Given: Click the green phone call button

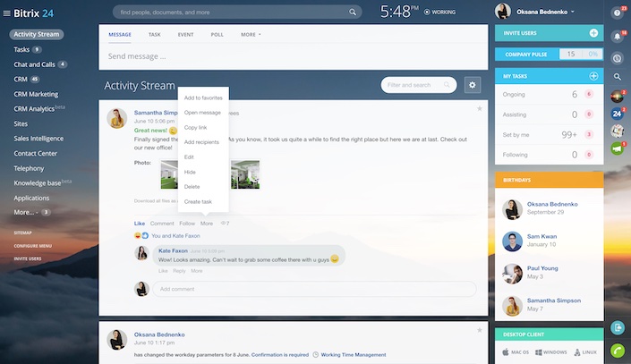Looking at the screenshot, I should [x=618, y=351].
